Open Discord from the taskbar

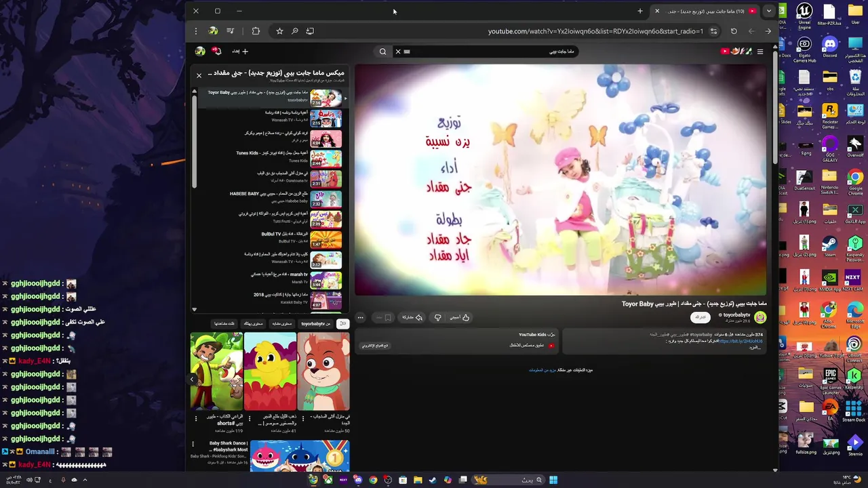[x=358, y=480]
